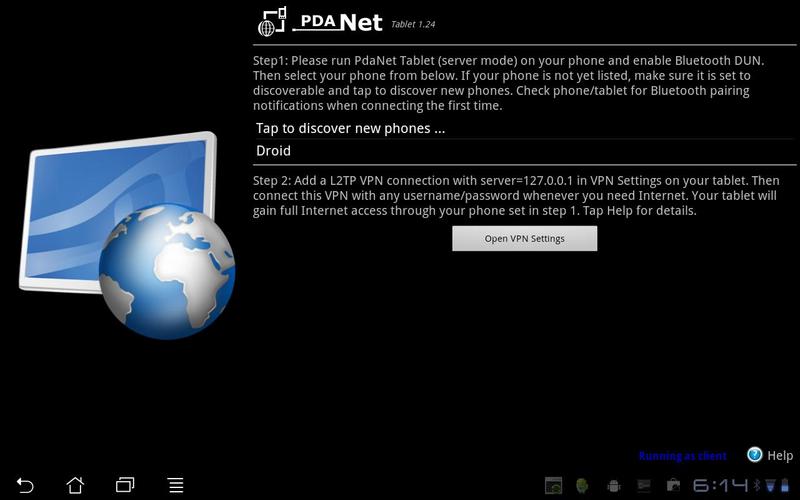Open the Market shopping bag notification
This screenshot has height=500, width=800.
point(673,485)
